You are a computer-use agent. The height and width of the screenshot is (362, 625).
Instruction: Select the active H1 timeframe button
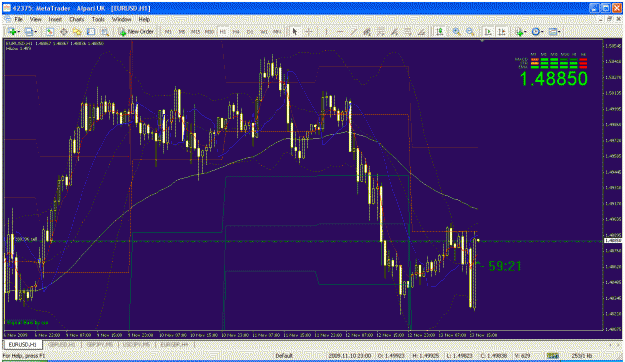click(222, 31)
